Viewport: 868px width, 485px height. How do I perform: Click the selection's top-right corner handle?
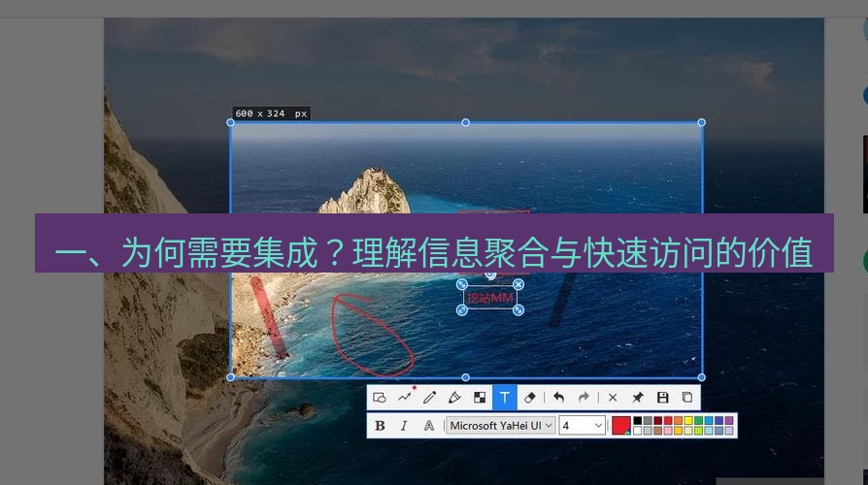click(701, 122)
